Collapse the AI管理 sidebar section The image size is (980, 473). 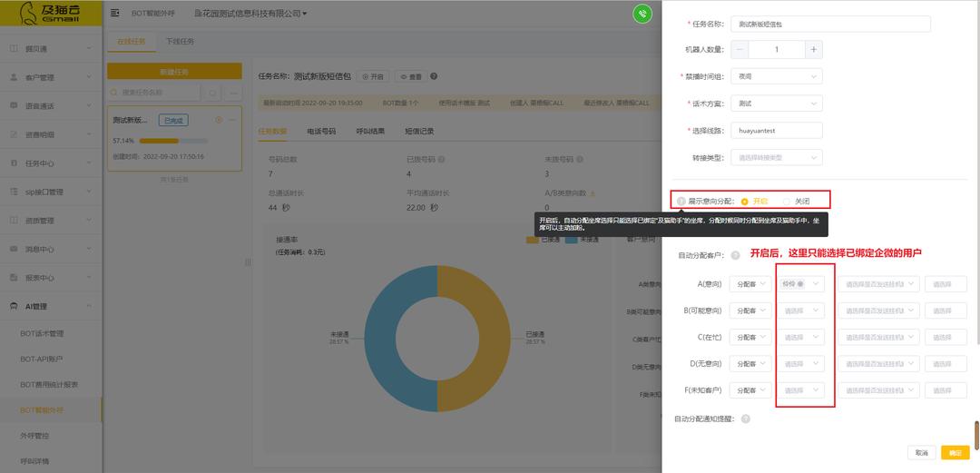51,307
